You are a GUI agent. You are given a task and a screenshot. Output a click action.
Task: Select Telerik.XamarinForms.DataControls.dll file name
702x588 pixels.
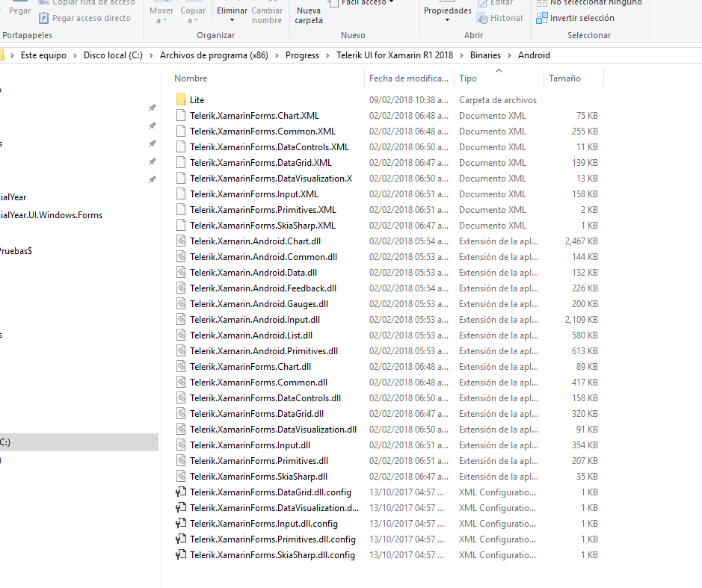[x=265, y=397]
